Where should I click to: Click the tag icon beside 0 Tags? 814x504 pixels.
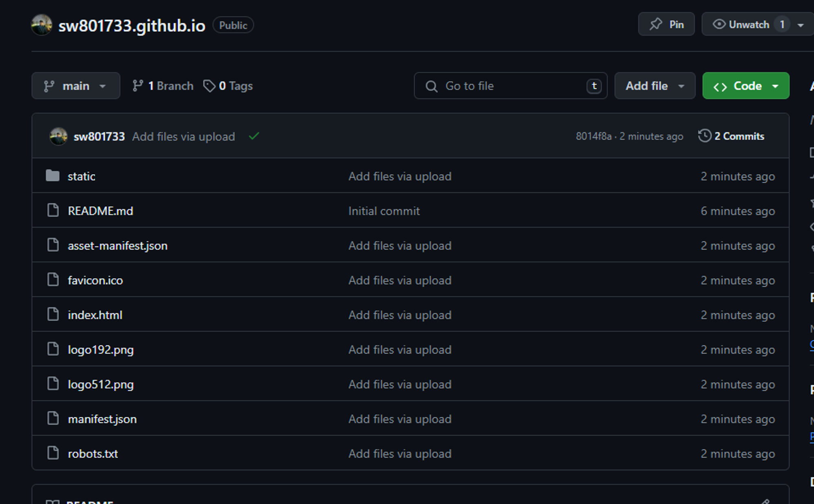click(x=209, y=86)
